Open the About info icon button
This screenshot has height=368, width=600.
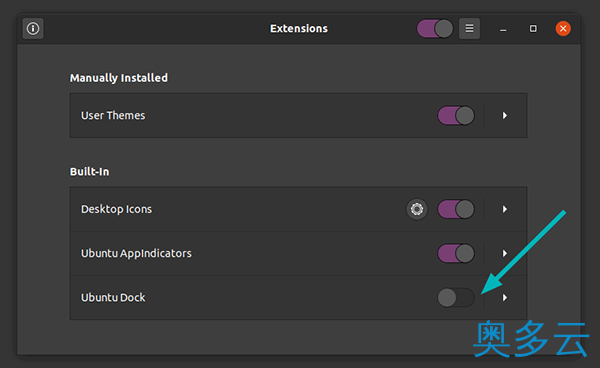coord(33,28)
